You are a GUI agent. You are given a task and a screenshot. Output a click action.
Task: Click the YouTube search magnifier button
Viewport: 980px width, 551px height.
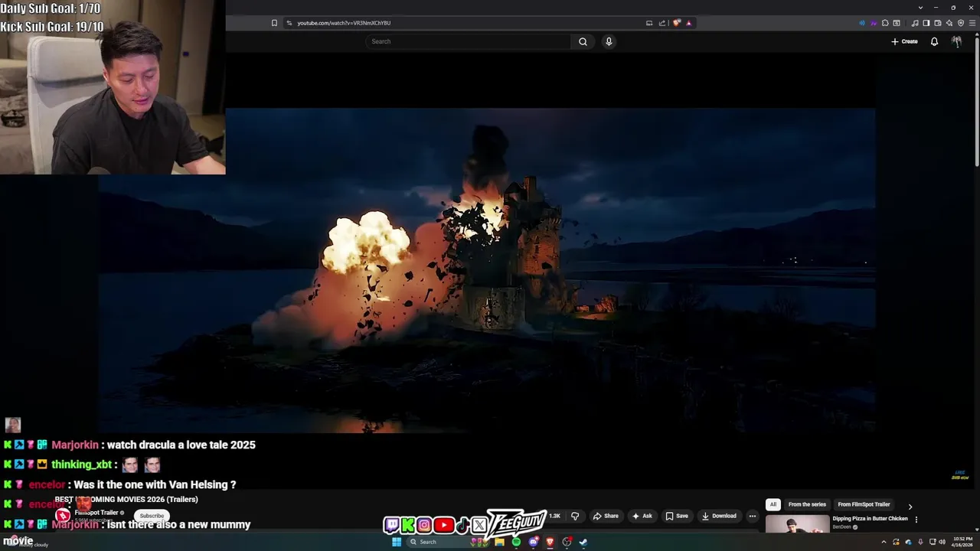[583, 41]
